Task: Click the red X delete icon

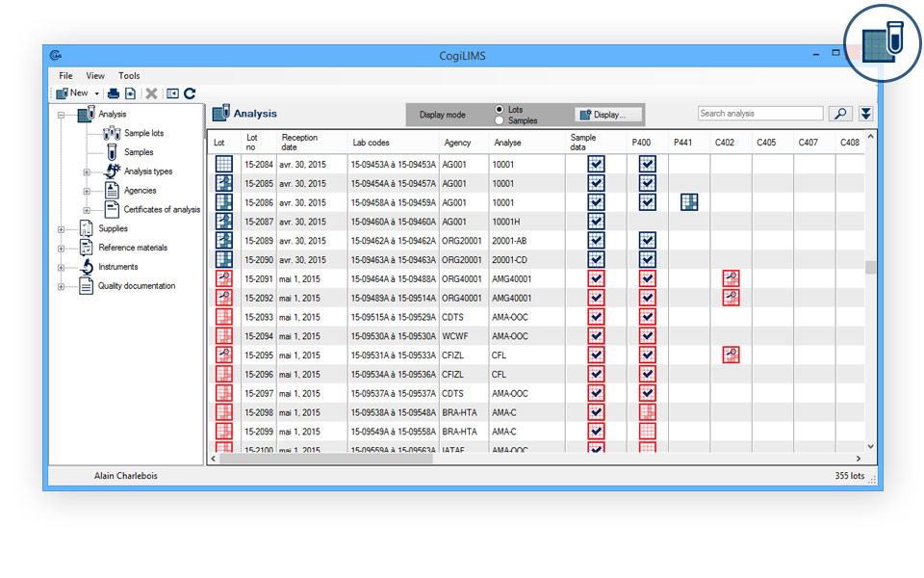Action: [x=151, y=92]
